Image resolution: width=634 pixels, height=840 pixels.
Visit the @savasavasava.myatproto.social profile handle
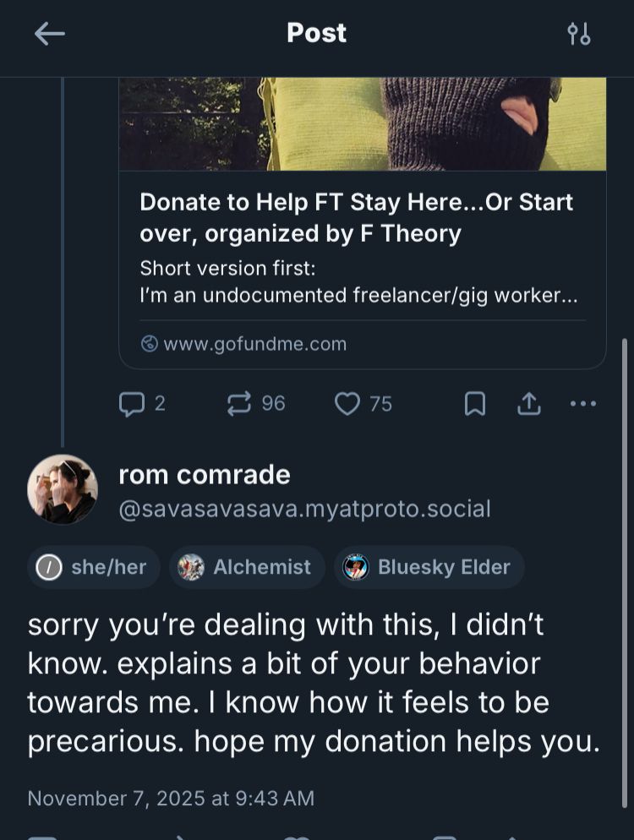pyautogui.click(x=304, y=509)
